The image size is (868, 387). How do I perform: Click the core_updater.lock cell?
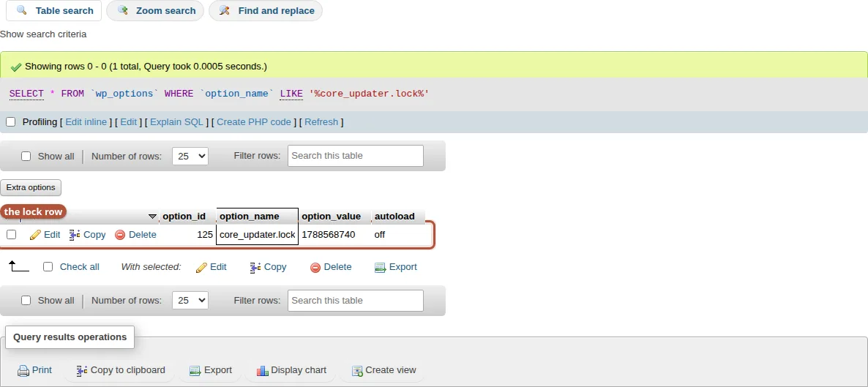pyautogui.click(x=258, y=235)
